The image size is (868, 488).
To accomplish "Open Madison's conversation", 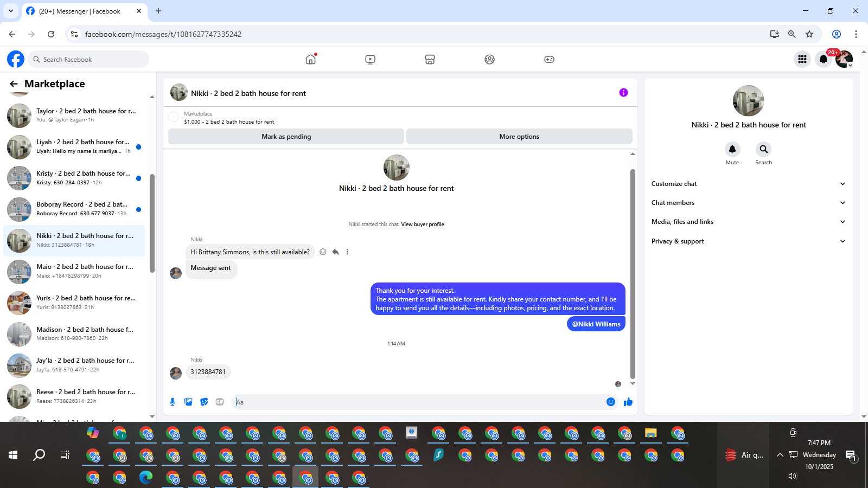I will pyautogui.click(x=74, y=333).
